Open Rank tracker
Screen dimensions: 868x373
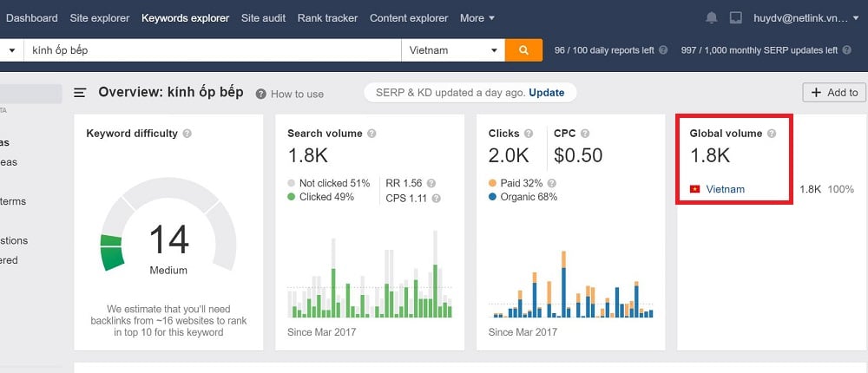click(x=328, y=18)
